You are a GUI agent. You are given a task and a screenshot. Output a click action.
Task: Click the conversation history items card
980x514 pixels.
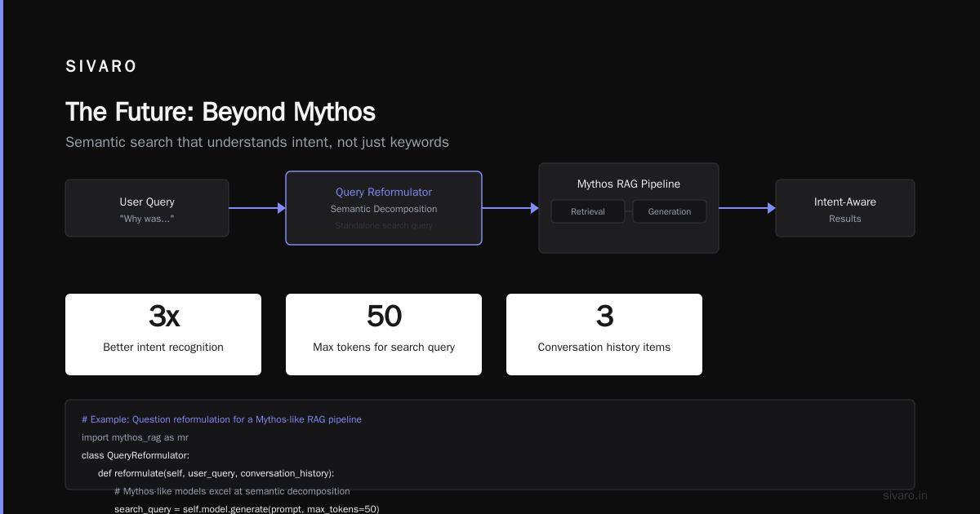604,335
